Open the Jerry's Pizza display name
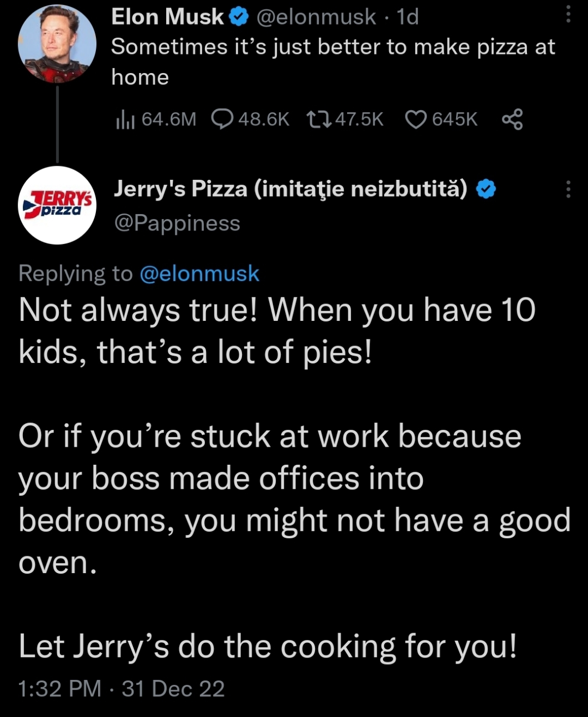588x717 pixels. pyautogui.click(x=290, y=189)
